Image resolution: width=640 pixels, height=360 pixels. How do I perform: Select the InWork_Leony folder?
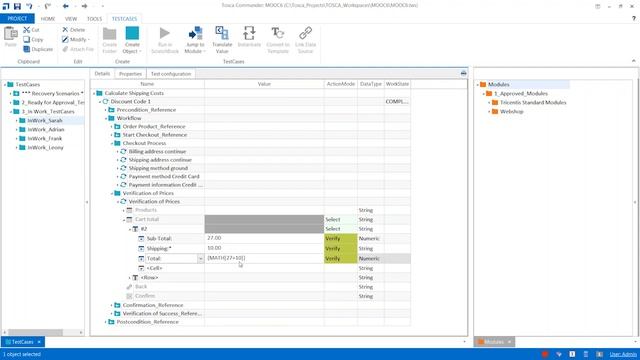(45, 147)
